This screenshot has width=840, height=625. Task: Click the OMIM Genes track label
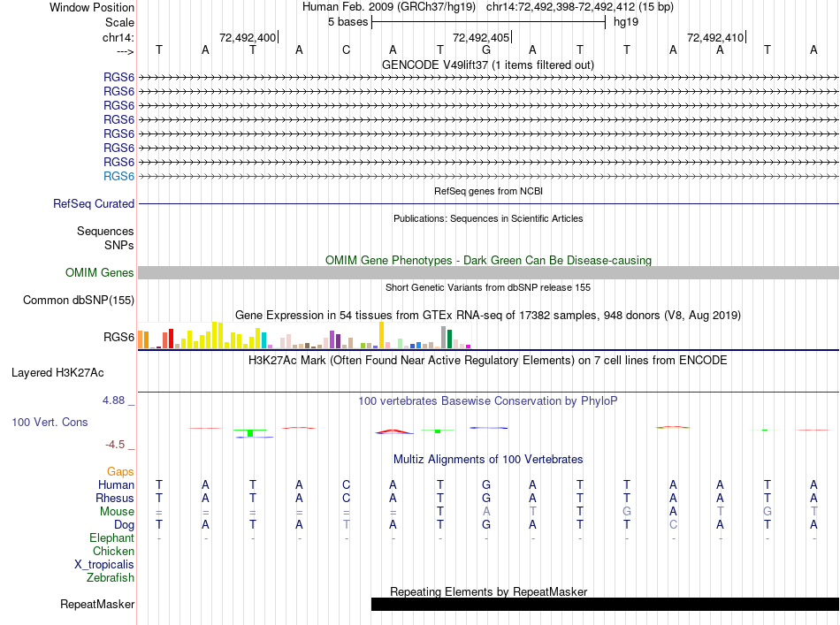[100, 272]
